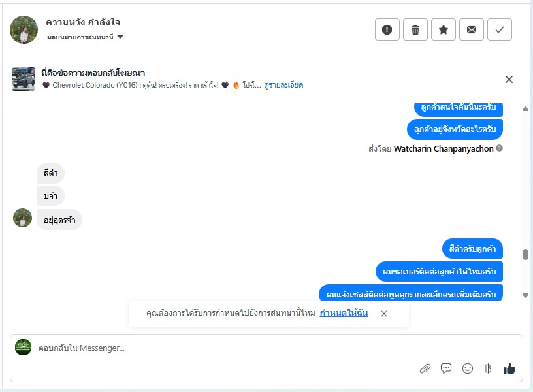This screenshot has height=392, width=533.
Task: Mark conversation as spam with exclamation icon
Action: coord(387,29)
